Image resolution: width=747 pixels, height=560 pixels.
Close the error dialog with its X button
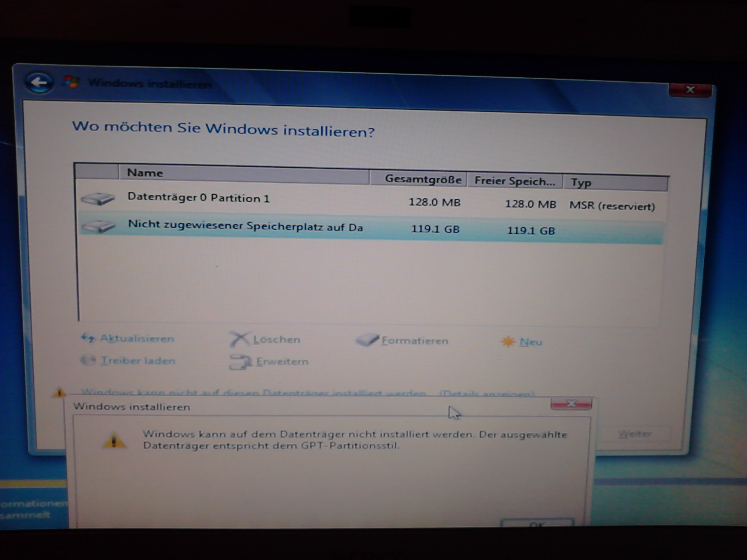(571, 404)
